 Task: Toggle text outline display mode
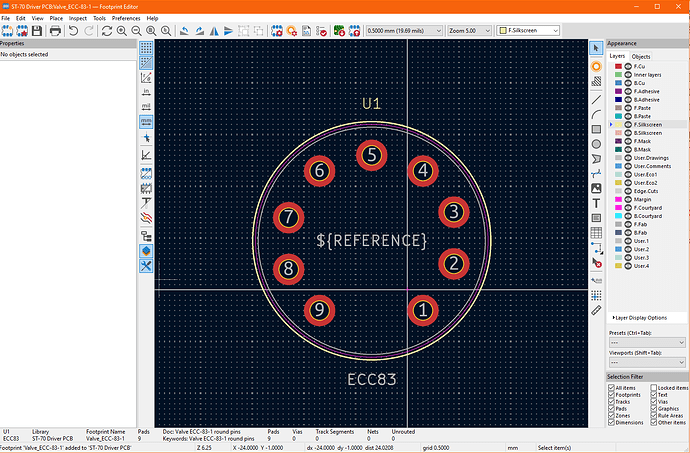point(146,203)
